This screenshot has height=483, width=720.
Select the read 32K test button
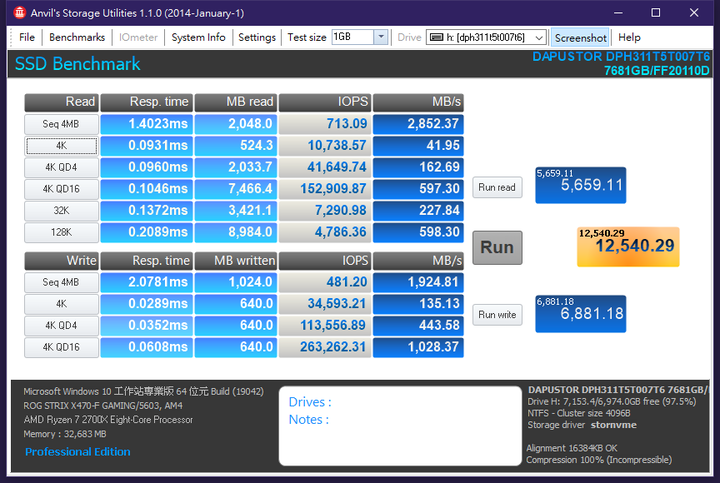61,211
